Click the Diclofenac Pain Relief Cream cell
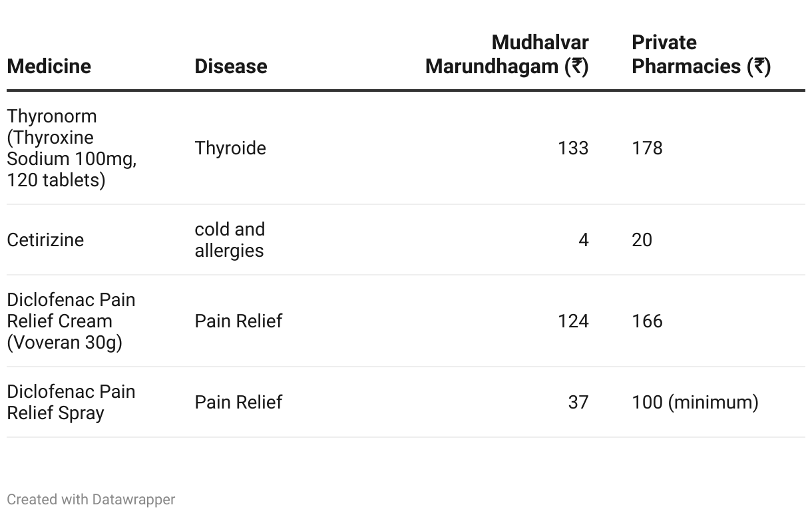 tap(71, 321)
